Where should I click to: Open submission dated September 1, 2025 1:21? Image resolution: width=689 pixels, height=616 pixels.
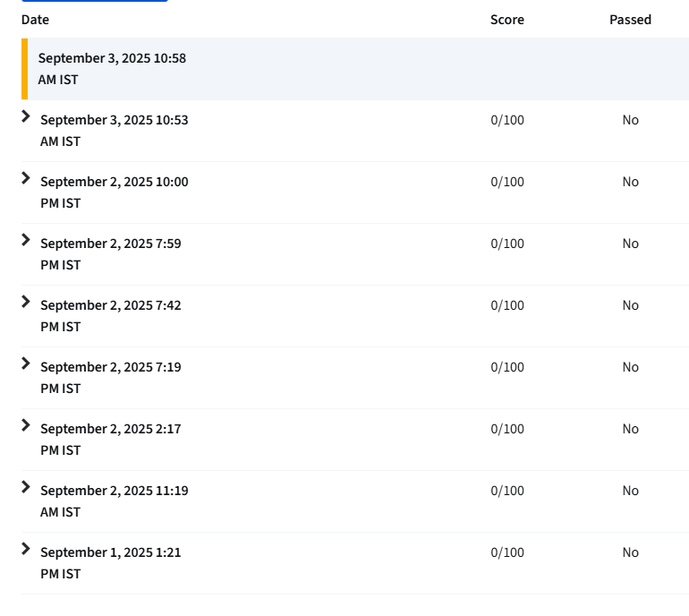(111, 563)
